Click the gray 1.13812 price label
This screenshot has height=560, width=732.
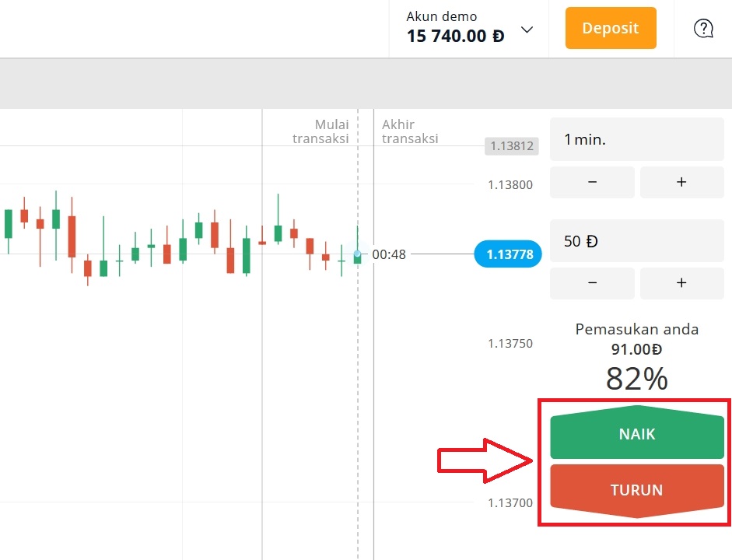[512, 145]
